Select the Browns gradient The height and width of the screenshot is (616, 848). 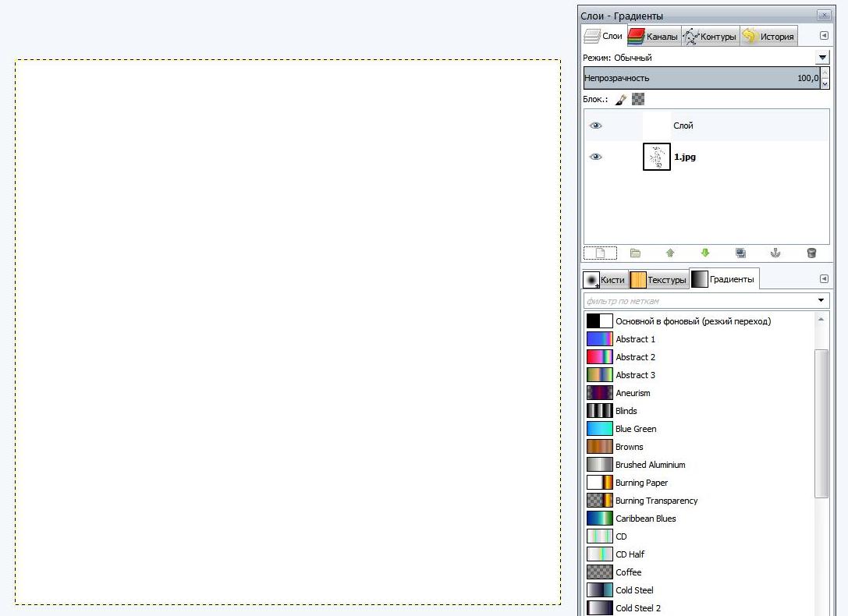coord(700,446)
